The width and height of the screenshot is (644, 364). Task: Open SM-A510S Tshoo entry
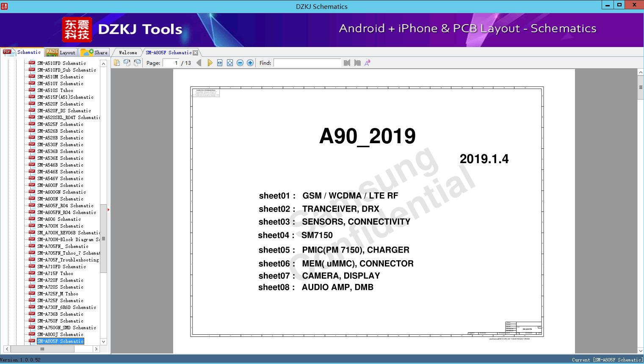55,90
